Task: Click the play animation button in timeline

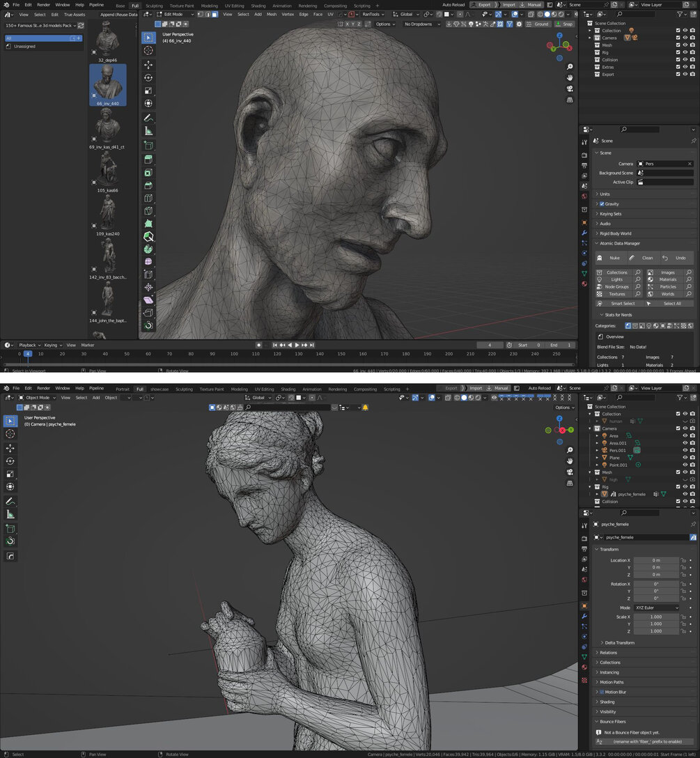Action: click(297, 345)
